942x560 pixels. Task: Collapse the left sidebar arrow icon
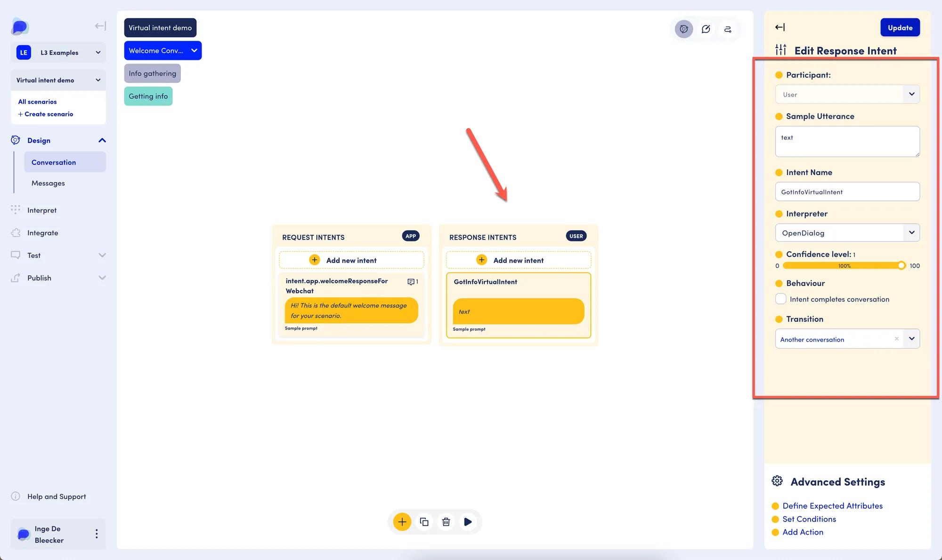100,26
